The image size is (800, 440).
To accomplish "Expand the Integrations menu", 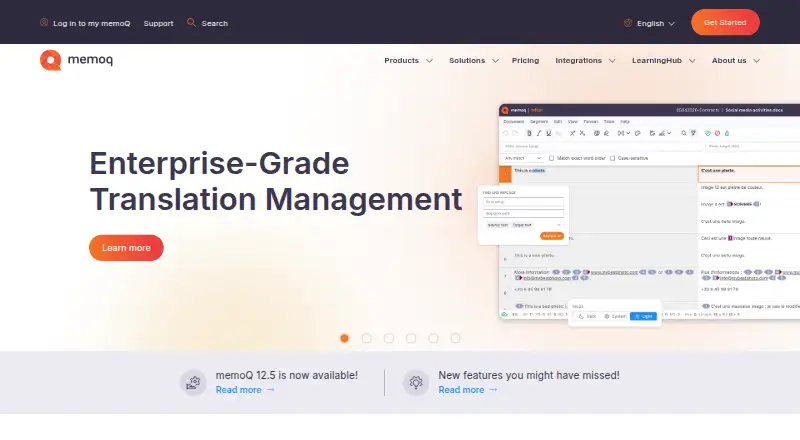I will point(585,60).
